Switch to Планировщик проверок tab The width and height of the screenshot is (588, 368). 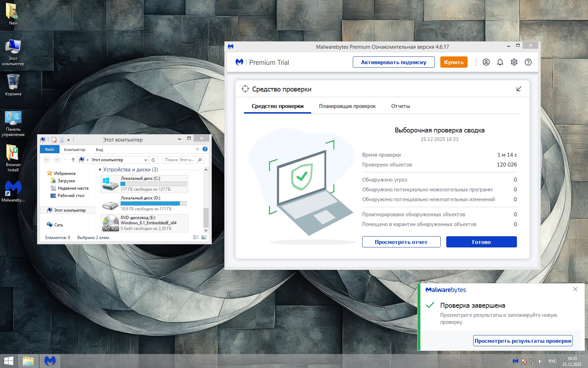tap(347, 106)
